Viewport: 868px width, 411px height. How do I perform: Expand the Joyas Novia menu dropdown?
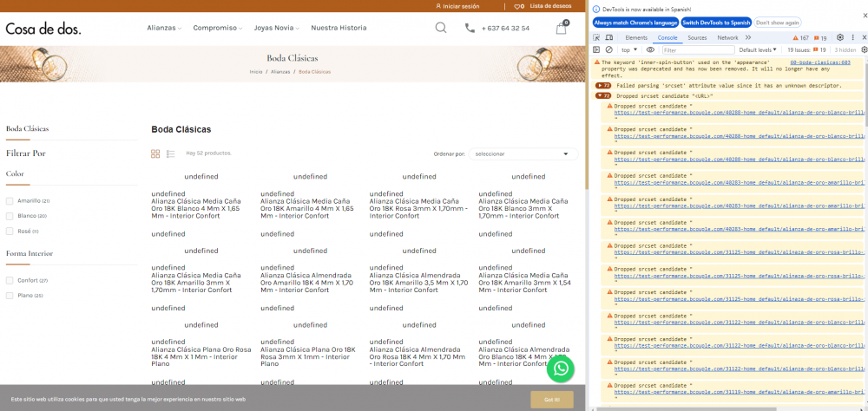pos(276,28)
